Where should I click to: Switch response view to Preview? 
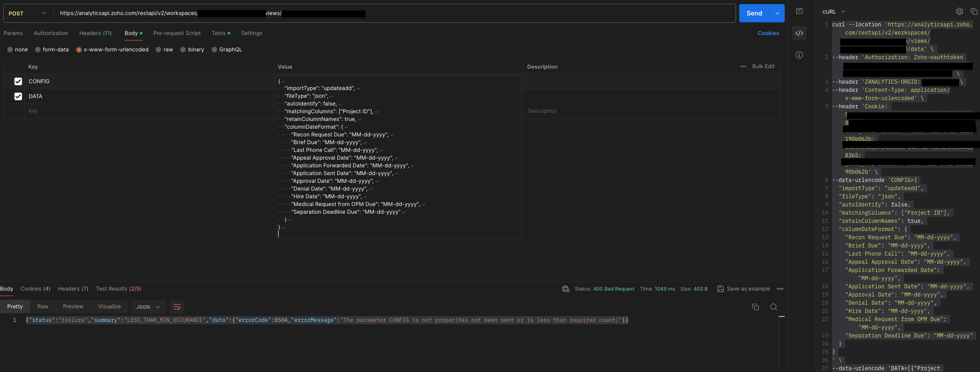[73, 307]
